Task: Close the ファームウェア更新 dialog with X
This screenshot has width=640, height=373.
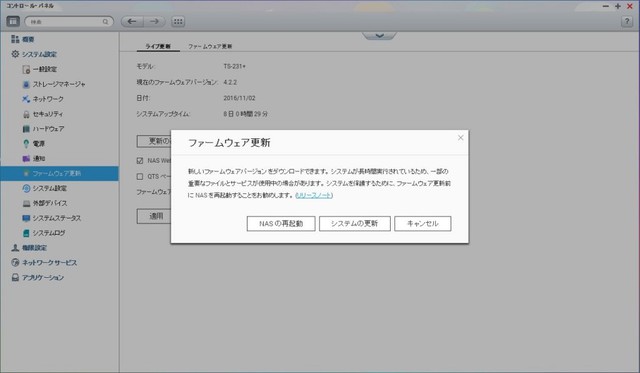Action: pyautogui.click(x=460, y=138)
